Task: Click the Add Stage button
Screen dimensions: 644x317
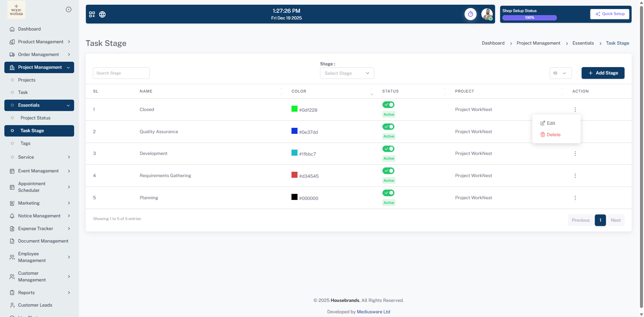Action: (x=603, y=73)
